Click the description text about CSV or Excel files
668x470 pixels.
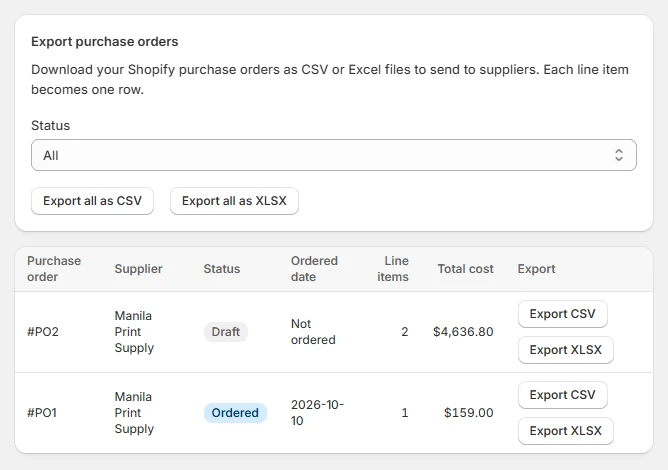[330, 79]
